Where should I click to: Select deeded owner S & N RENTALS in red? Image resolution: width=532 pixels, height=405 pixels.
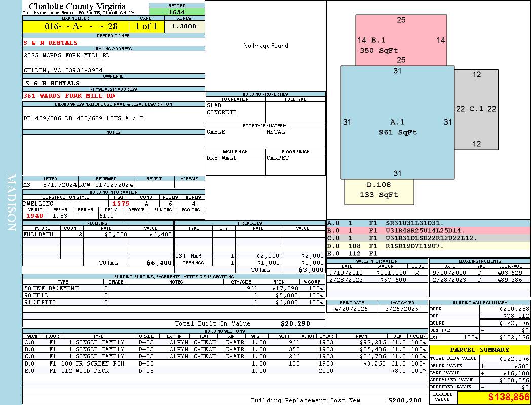(x=51, y=43)
